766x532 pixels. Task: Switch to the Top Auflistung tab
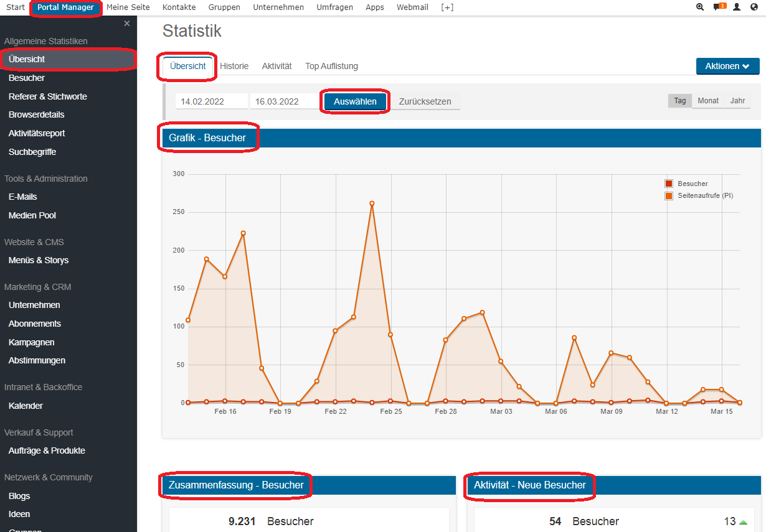[x=331, y=66]
